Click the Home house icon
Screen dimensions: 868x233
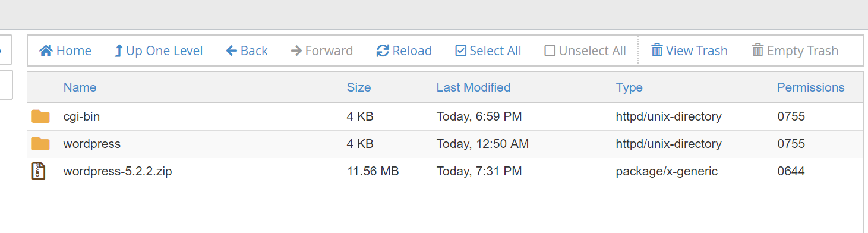(46, 51)
